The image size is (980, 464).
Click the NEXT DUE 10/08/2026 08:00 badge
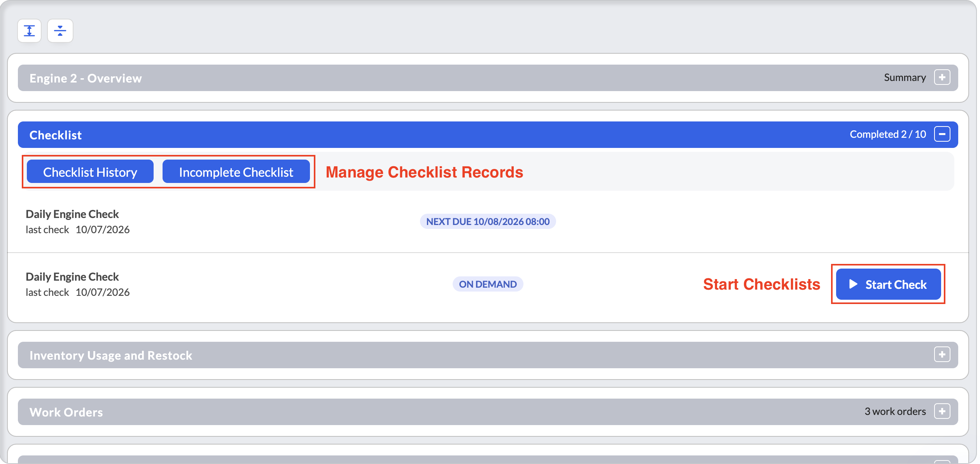click(x=488, y=221)
